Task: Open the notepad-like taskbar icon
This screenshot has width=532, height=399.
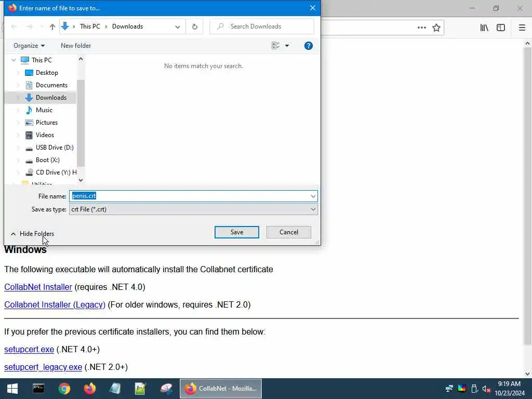Action: coord(115,389)
